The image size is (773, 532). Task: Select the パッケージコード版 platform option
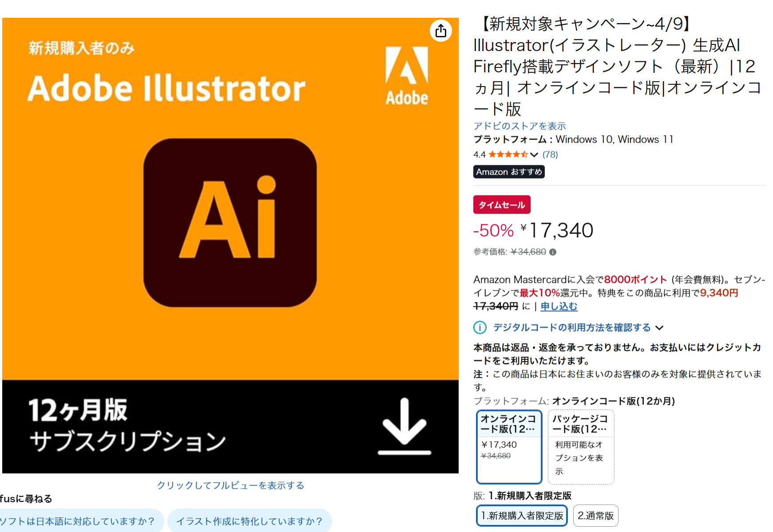pyautogui.click(x=581, y=446)
